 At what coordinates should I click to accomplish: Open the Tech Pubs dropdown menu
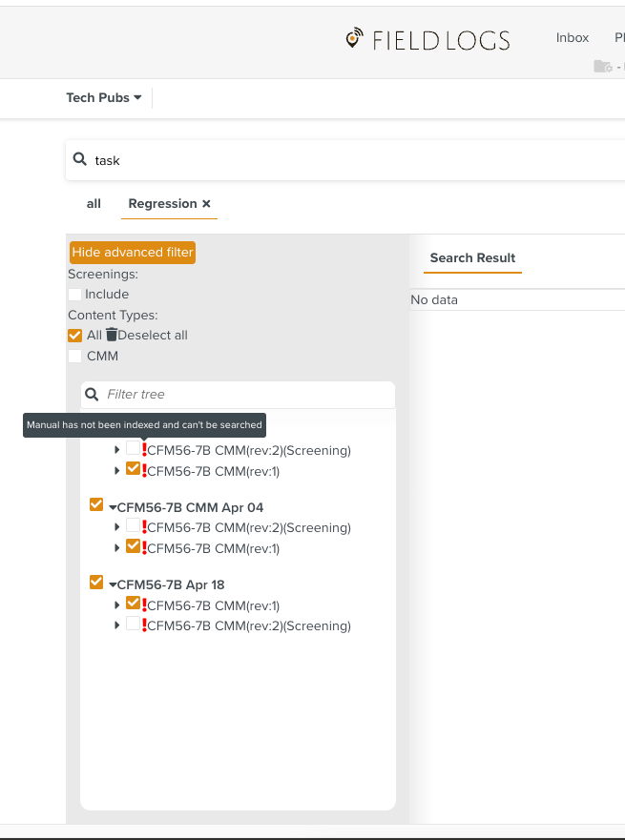103,97
